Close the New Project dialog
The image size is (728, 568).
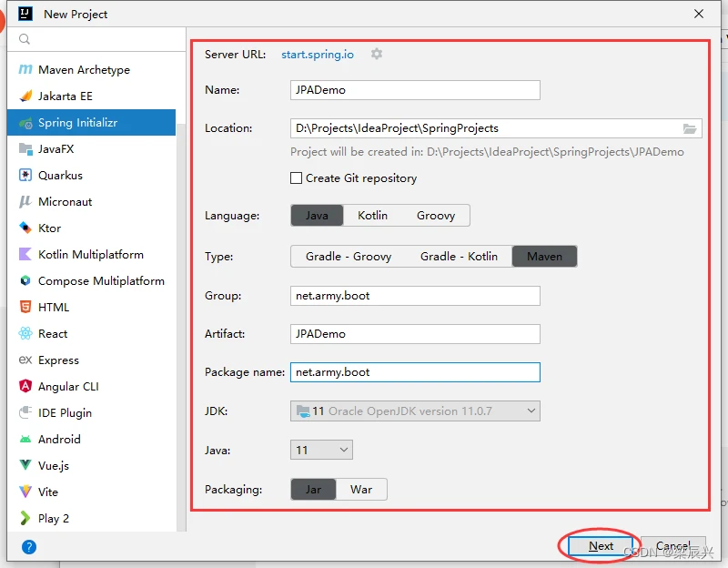click(699, 14)
